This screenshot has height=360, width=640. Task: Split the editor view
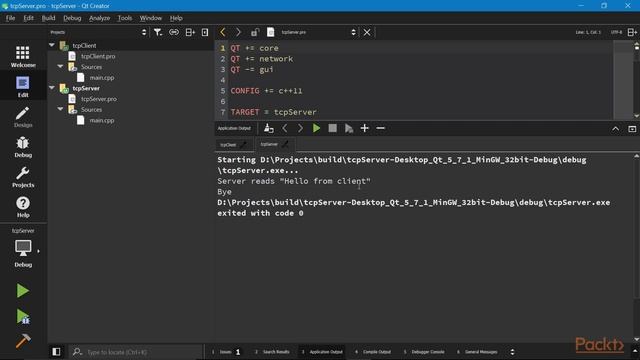point(632,32)
